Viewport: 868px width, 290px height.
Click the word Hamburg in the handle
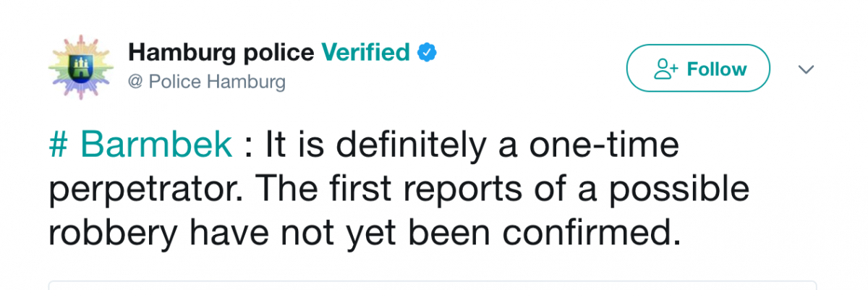246,82
